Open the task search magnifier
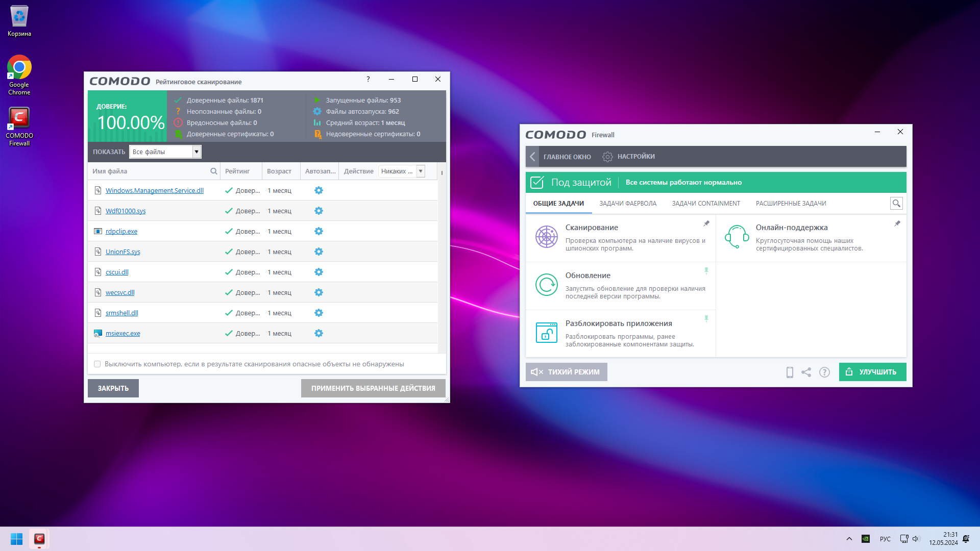This screenshot has height=551, width=980. click(896, 204)
